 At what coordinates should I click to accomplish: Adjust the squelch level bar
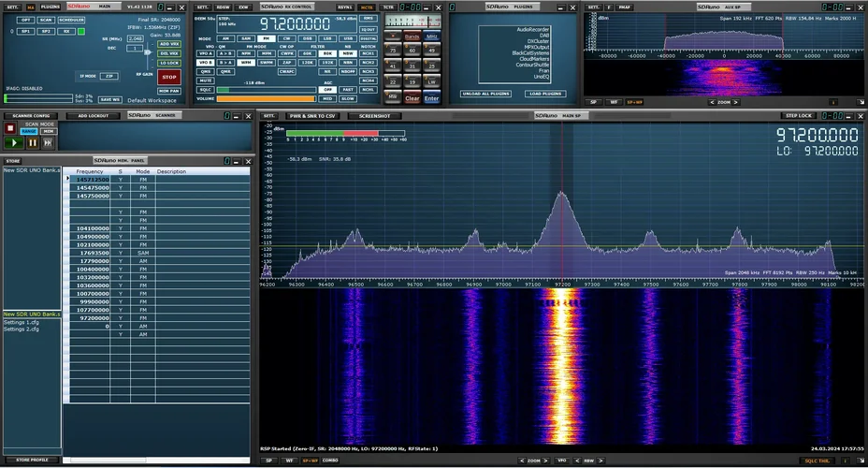(x=267, y=90)
